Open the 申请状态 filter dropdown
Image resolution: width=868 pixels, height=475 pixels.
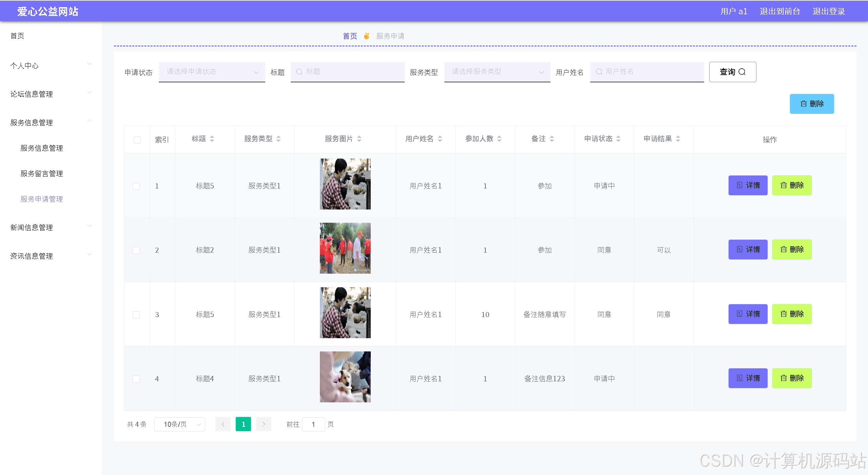[x=212, y=72]
